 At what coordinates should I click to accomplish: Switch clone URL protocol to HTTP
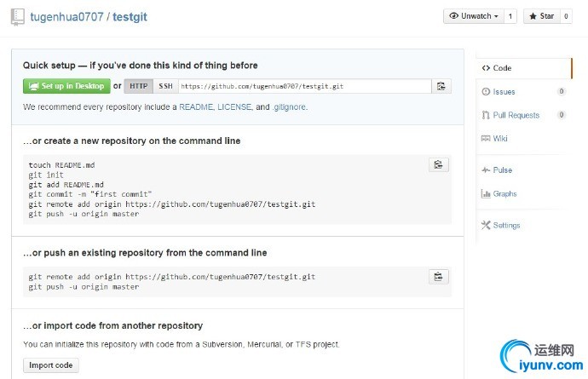click(x=139, y=86)
